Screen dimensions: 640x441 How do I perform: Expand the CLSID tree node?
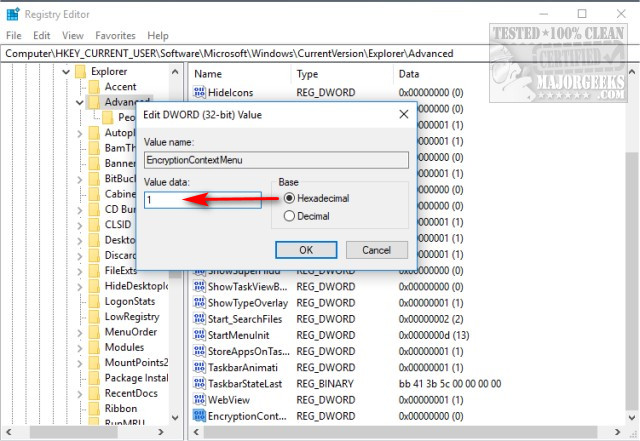tap(80, 225)
